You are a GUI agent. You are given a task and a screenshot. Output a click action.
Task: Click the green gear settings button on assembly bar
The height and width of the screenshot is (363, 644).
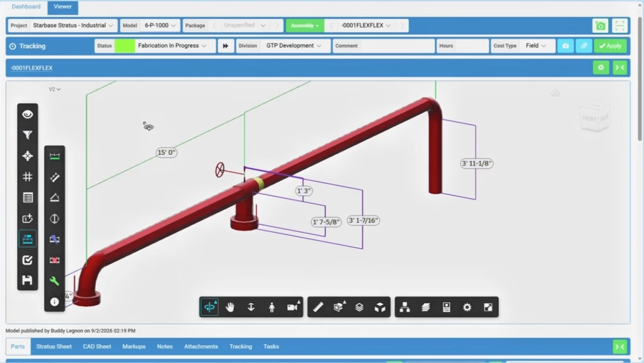coord(601,67)
